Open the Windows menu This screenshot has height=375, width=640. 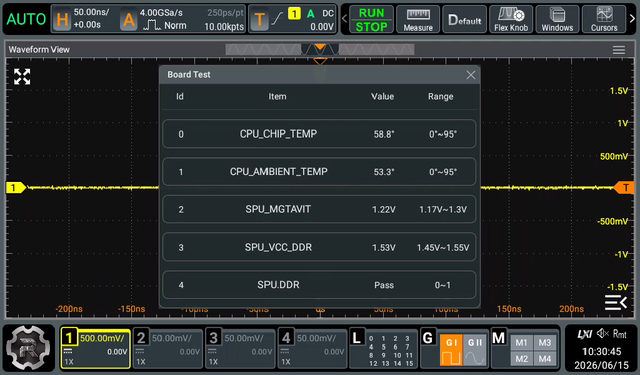click(557, 19)
